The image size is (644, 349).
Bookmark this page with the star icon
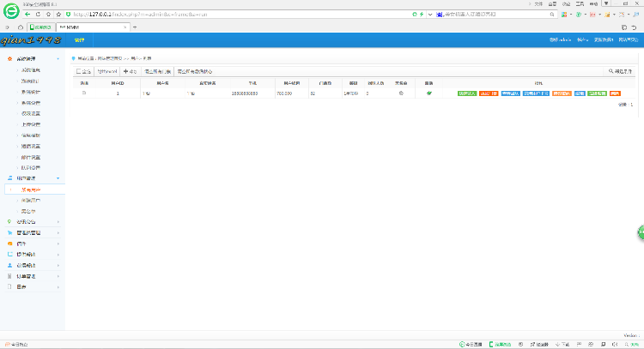58,14
